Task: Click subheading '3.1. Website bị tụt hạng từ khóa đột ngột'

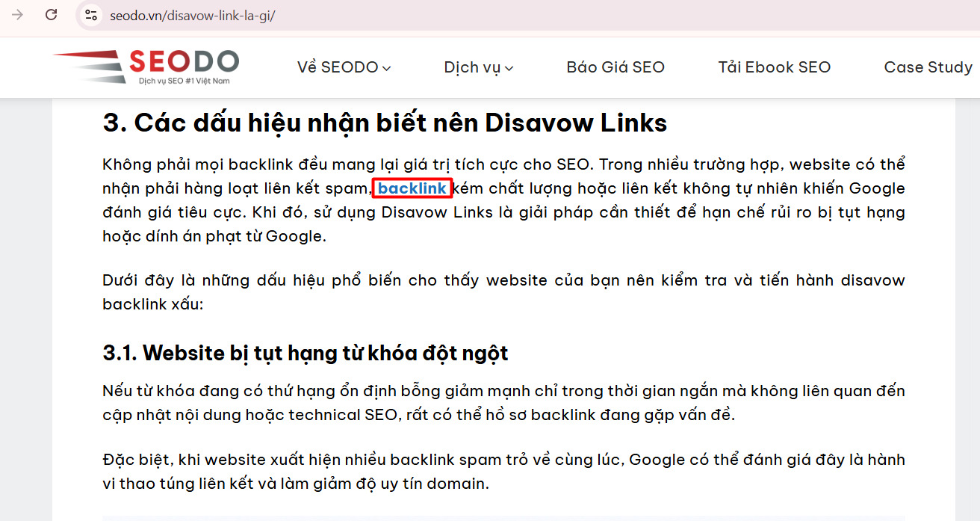Action: pos(305,352)
